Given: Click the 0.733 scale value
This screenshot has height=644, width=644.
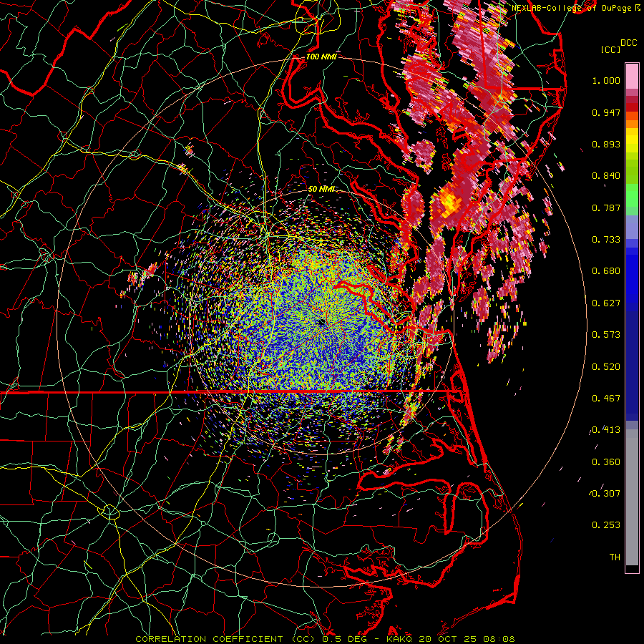Looking at the screenshot, I should click(606, 240).
